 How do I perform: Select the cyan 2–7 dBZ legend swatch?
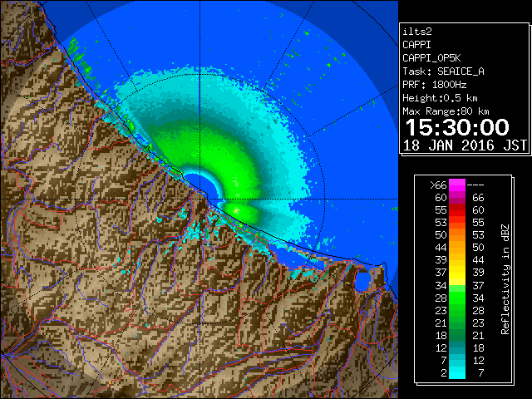[x=457, y=372]
